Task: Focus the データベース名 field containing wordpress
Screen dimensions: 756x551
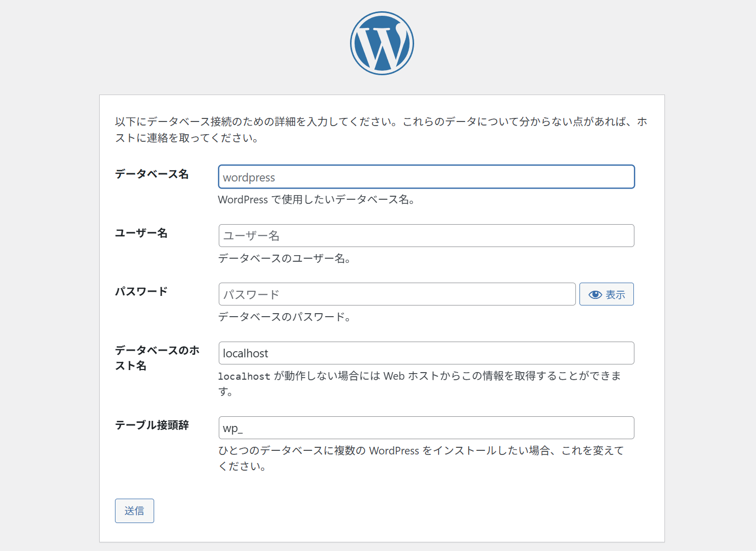Action: point(426,177)
